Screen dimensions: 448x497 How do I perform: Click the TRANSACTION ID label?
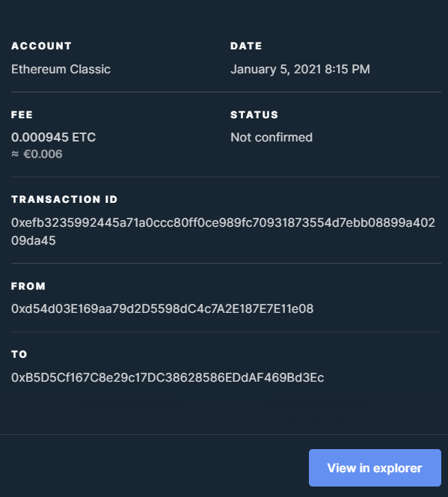coord(64,199)
